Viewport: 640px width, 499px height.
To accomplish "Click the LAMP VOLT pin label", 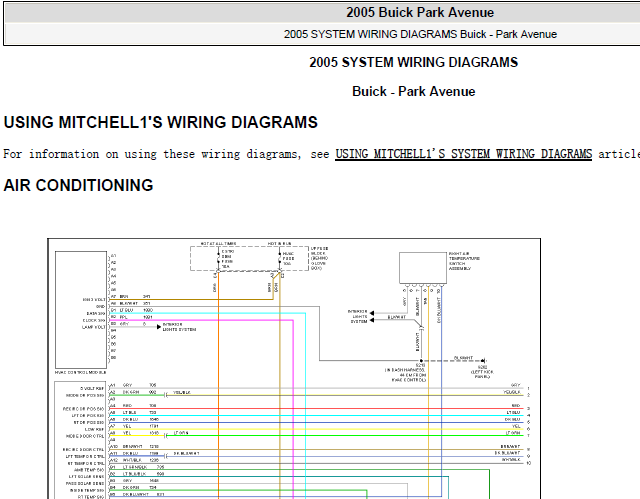I will coord(94,327).
